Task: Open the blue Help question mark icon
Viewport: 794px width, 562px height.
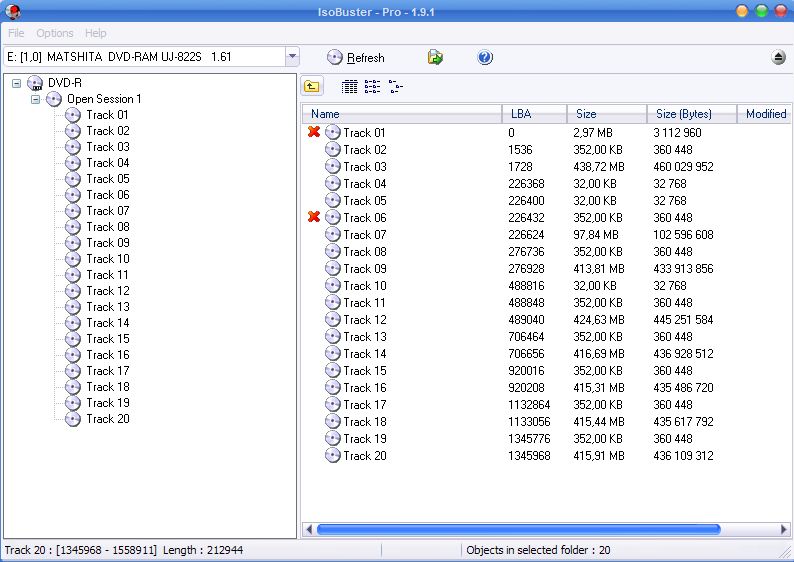Action: tap(485, 57)
